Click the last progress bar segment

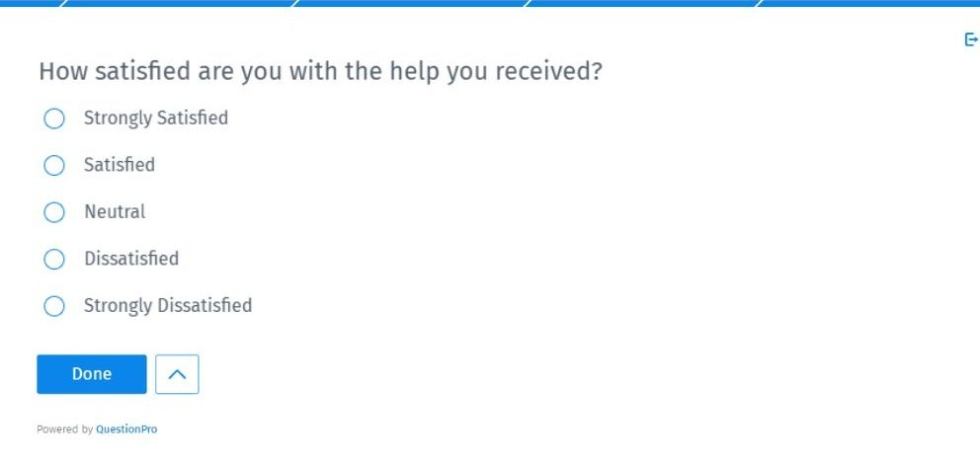[x=869, y=3]
